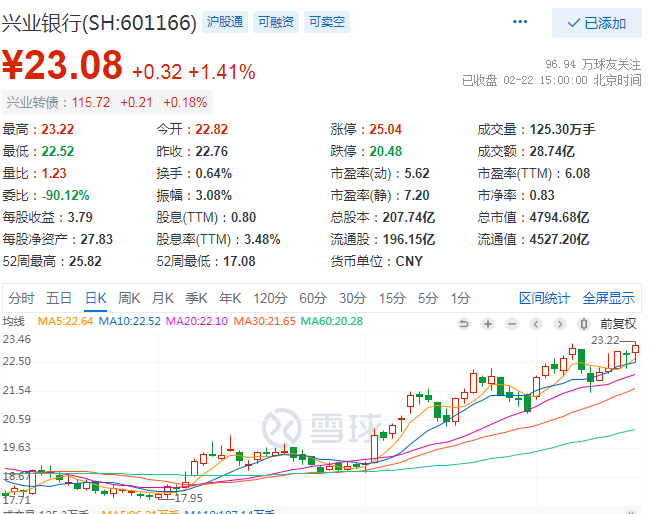Click the chart undo/reset icon
The width and height of the screenshot is (665, 514).
pyautogui.click(x=464, y=324)
